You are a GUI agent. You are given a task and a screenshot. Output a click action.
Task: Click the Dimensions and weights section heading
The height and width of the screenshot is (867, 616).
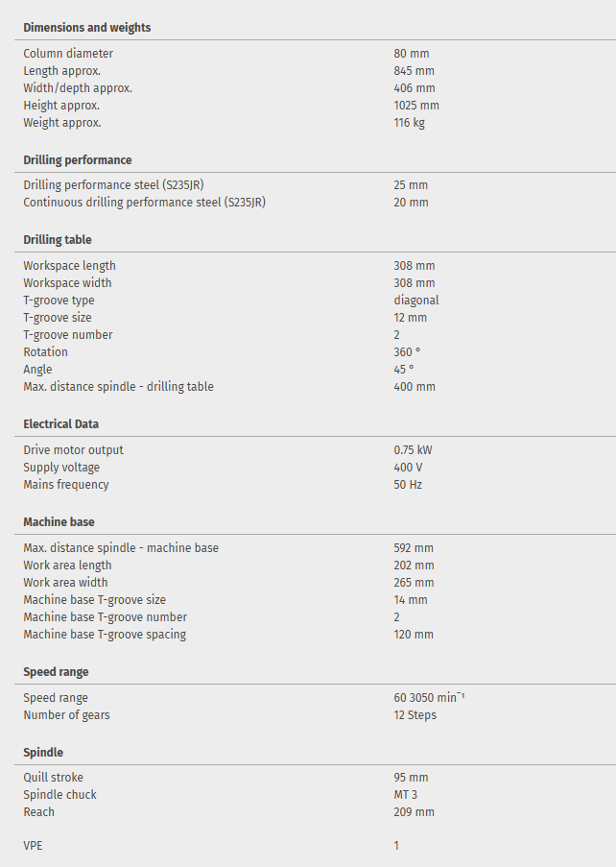pyautogui.click(x=86, y=28)
